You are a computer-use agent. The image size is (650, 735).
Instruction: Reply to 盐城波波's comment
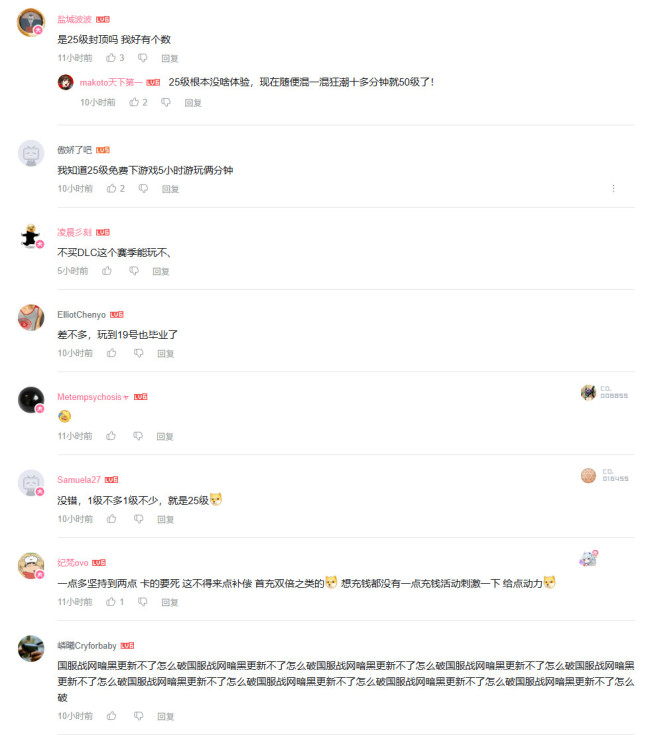click(x=170, y=58)
